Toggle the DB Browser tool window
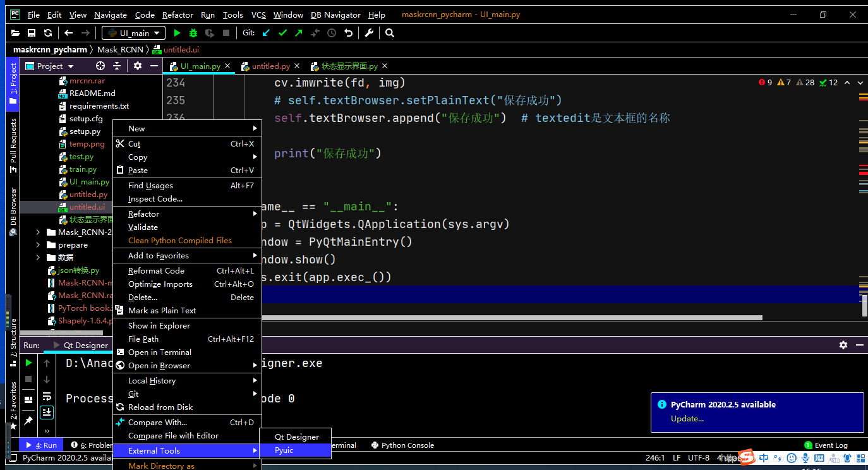Image resolution: width=868 pixels, height=470 pixels. (13, 212)
